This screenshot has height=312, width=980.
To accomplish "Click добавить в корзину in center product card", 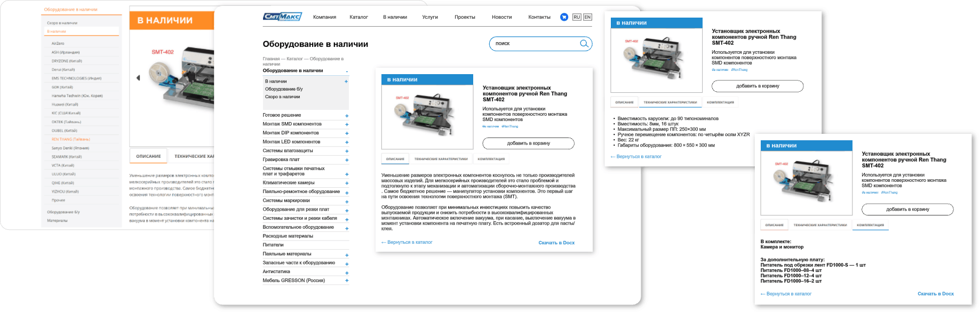I will (x=529, y=143).
